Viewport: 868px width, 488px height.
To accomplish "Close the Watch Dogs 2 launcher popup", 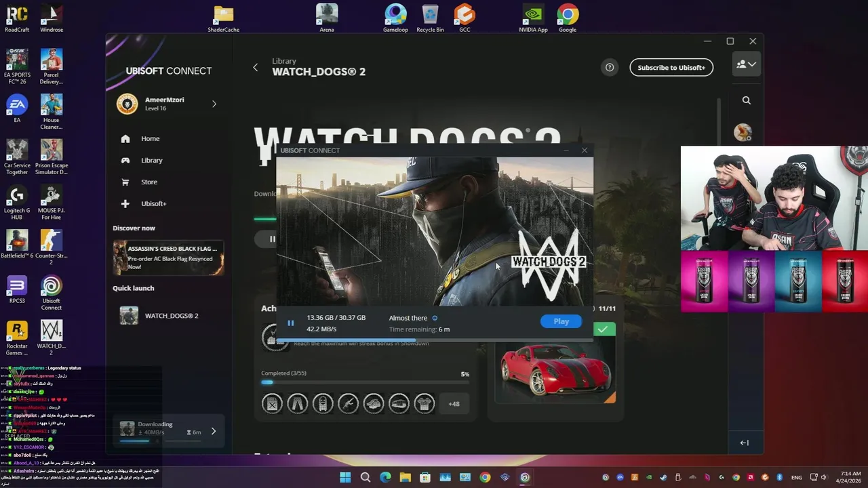I will [x=585, y=150].
